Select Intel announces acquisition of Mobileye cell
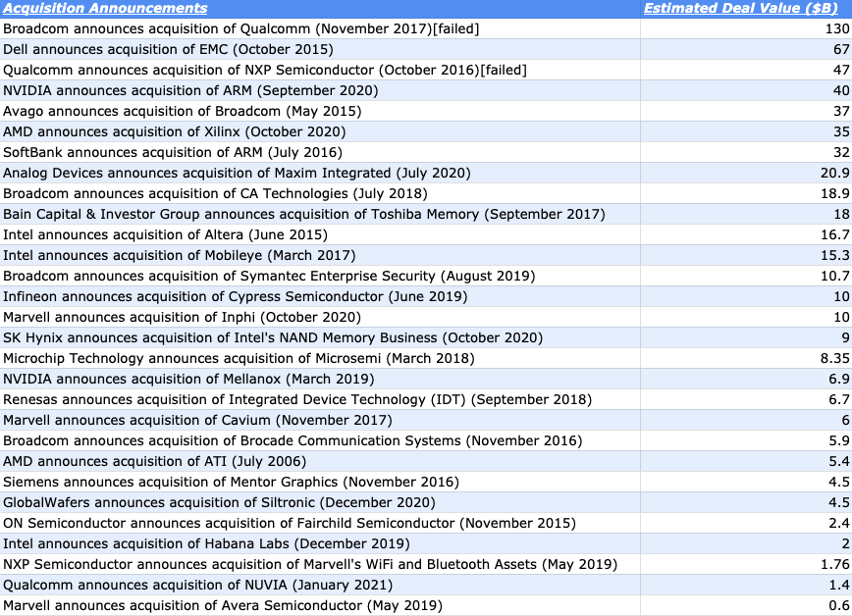Image resolution: width=852 pixels, height=616 pixels. pyautogui.click(x=320, y=256)
